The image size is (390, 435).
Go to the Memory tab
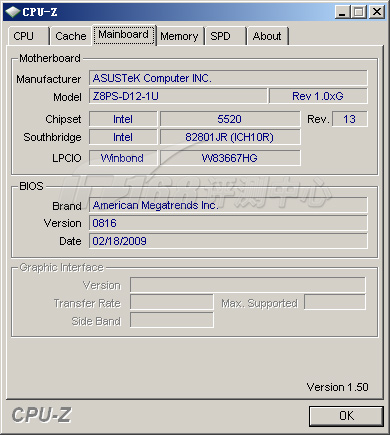(x=180, y=36)
